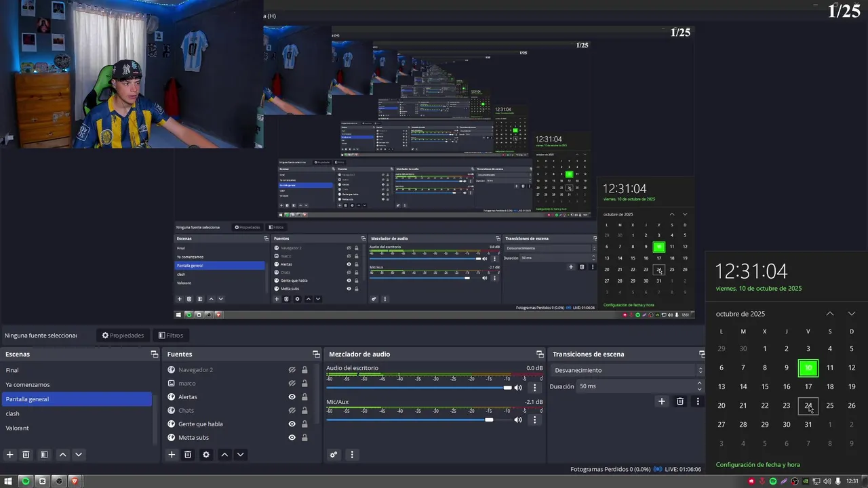Hide the Gente que habla source
Image resolution: width=868 pixels, height=488 pixels.
(x=292, y=424)
